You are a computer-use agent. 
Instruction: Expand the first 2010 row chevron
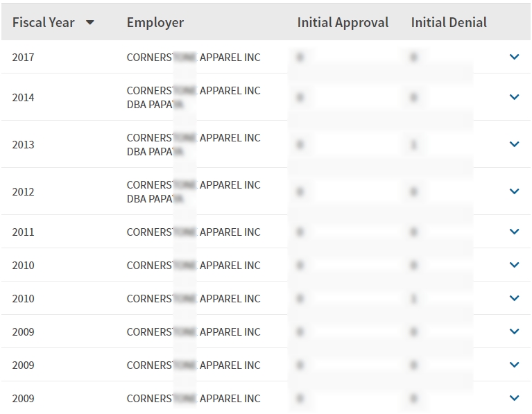(514, 265)
